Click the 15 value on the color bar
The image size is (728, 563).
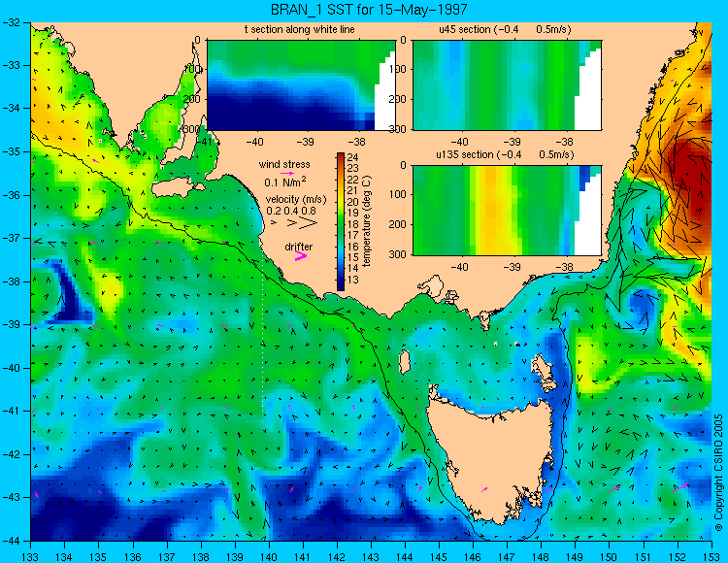[x=353, y=257]
